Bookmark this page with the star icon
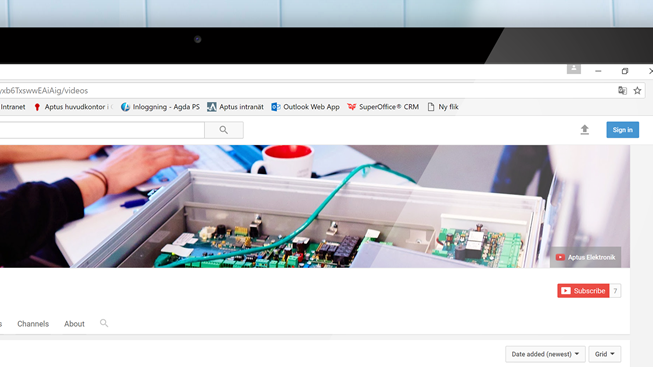 [637, 90]
